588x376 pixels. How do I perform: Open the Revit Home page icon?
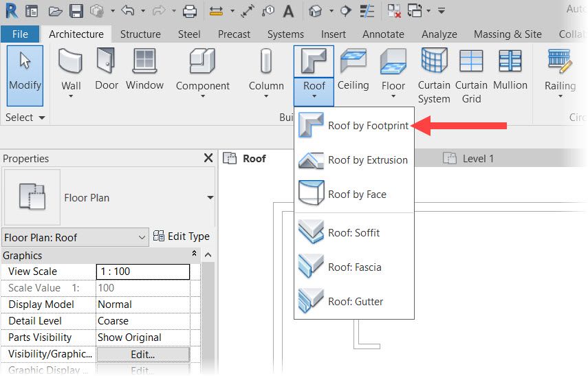point(32,11)
